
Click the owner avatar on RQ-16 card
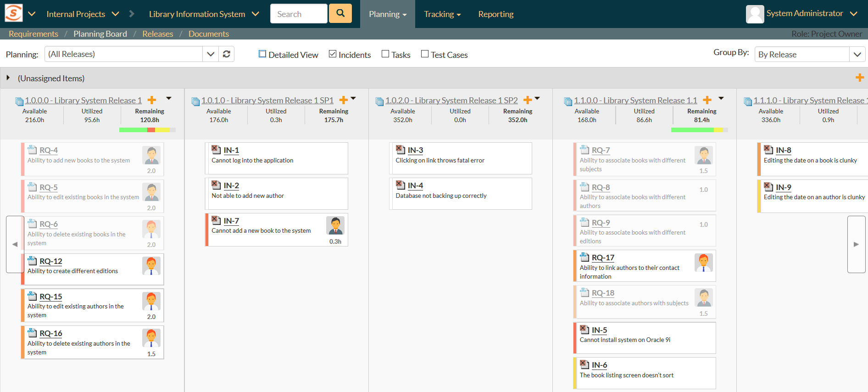tap(151, 338)
